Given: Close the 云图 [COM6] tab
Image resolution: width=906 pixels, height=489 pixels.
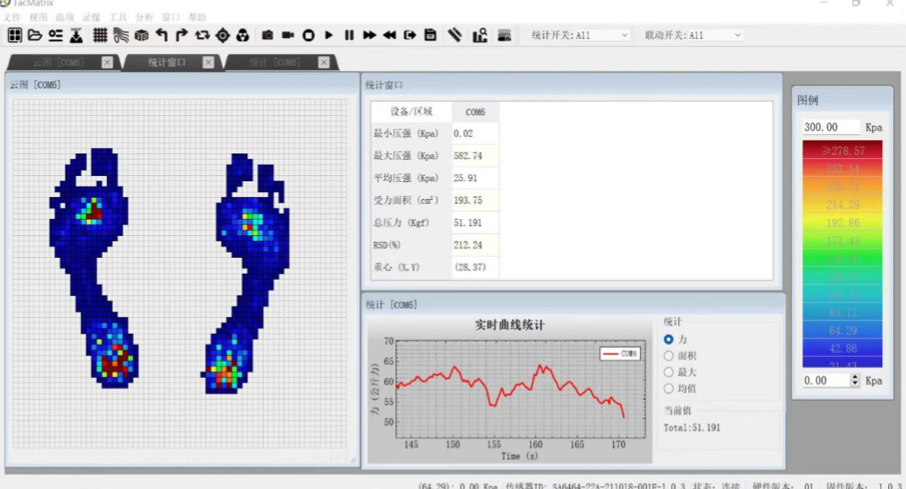Looking at the screenshot, I should (x=107, y=62).
